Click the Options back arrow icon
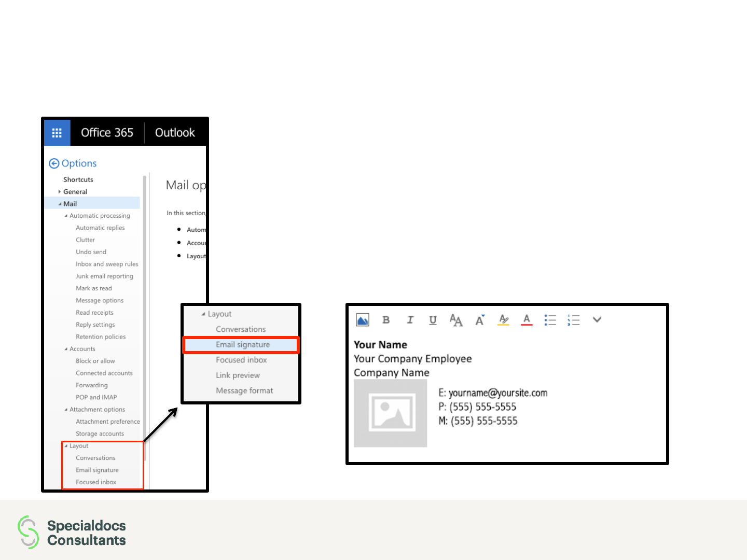This screenshot has height=560, width=747. tap(54, 163)
